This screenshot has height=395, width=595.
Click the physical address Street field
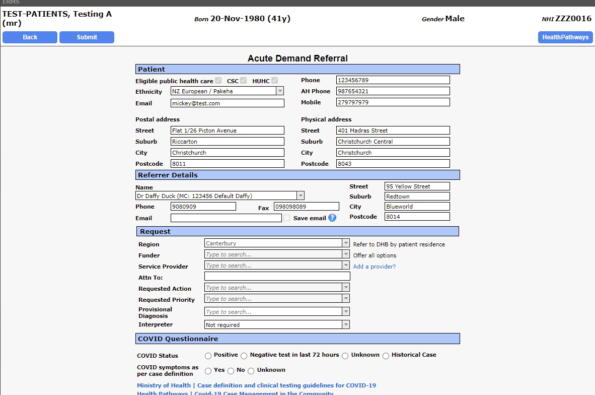[x=393, y=131]
